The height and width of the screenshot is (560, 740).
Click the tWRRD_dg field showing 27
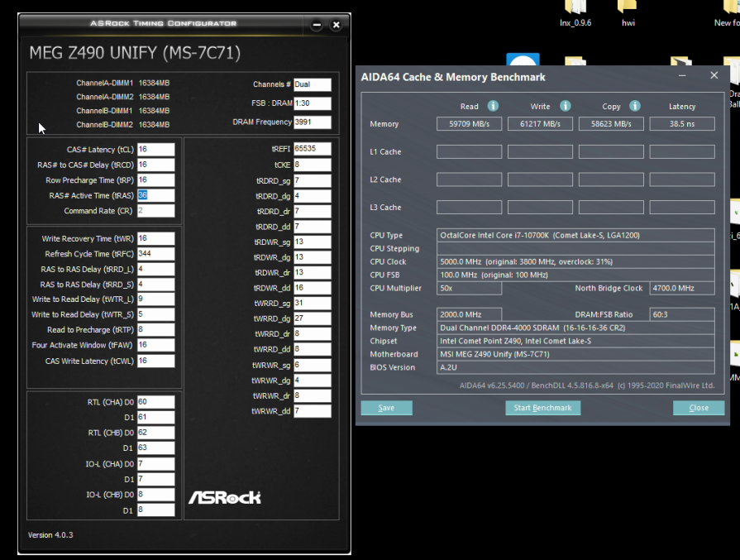coord(313,318)
